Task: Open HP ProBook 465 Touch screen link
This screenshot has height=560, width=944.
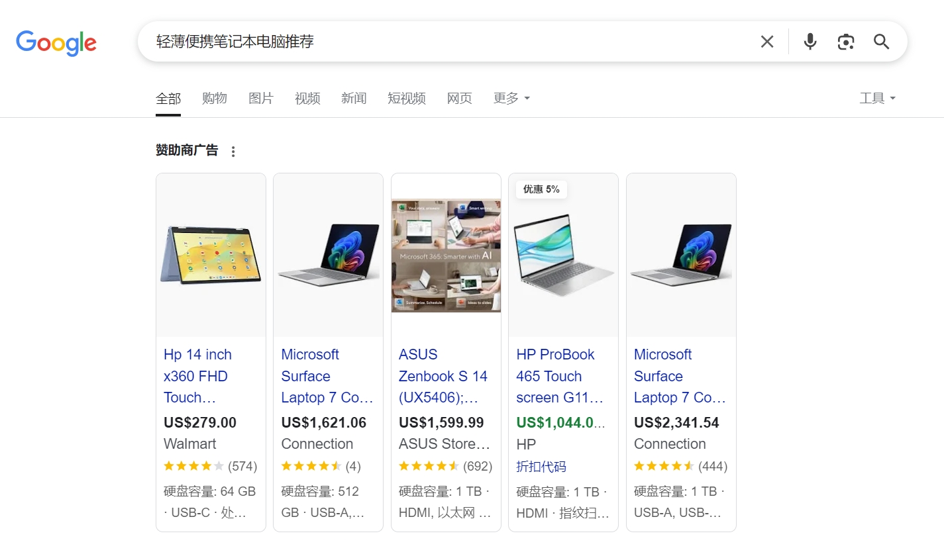Action: (560, 376)
